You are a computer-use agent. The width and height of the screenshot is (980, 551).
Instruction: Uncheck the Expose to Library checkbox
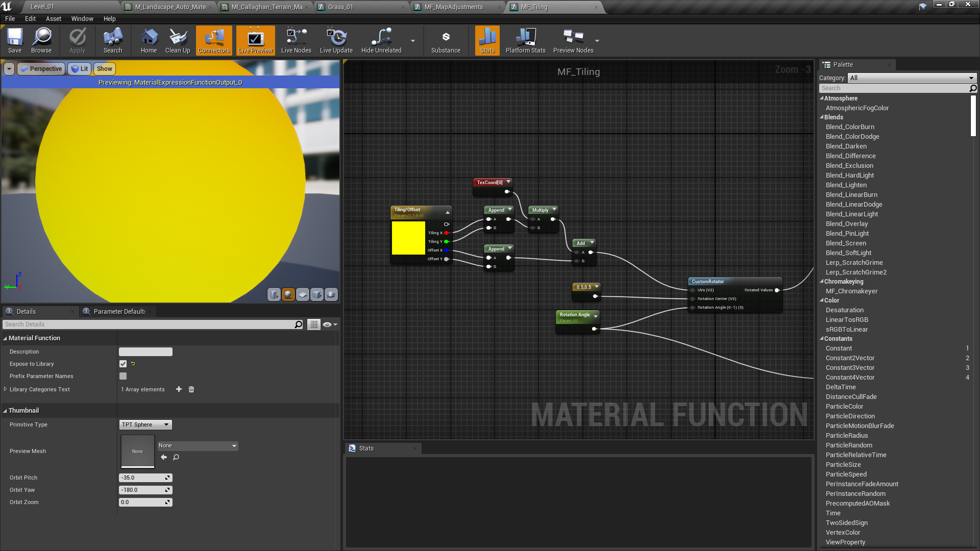point(123,364)
